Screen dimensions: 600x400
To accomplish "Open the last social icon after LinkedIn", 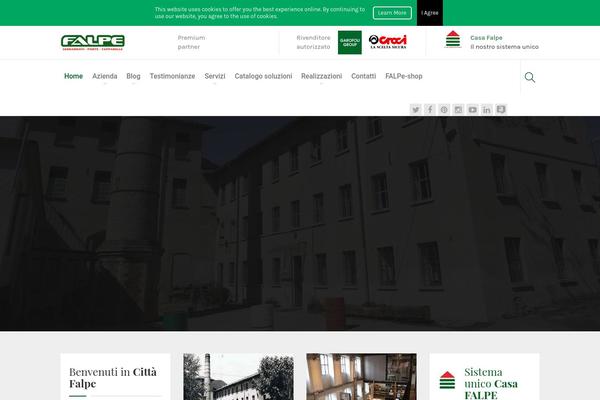I will pos(501,110).
